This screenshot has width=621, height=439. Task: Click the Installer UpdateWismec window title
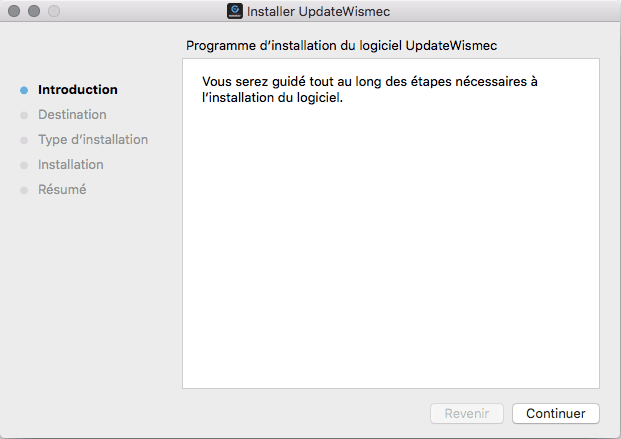pos(318,11)
